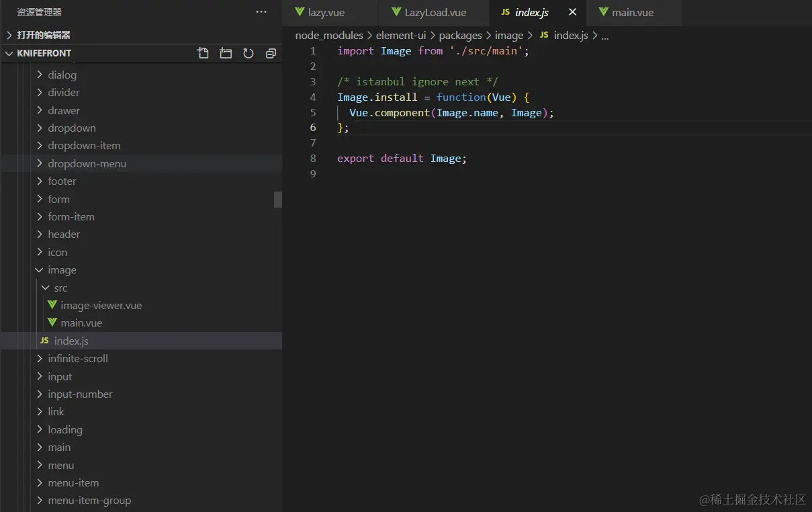
Task: Expand the dialog folder
Action: pyautogui.click(x=141, y=75)
